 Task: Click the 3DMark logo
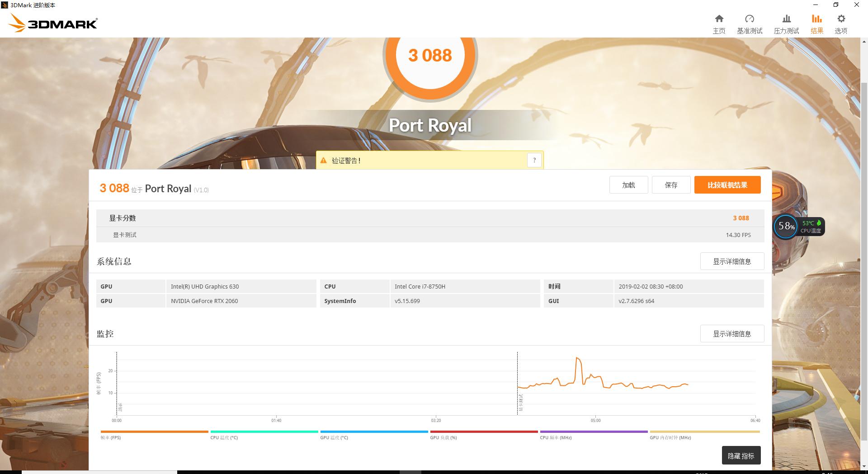(x=52, y=23)
